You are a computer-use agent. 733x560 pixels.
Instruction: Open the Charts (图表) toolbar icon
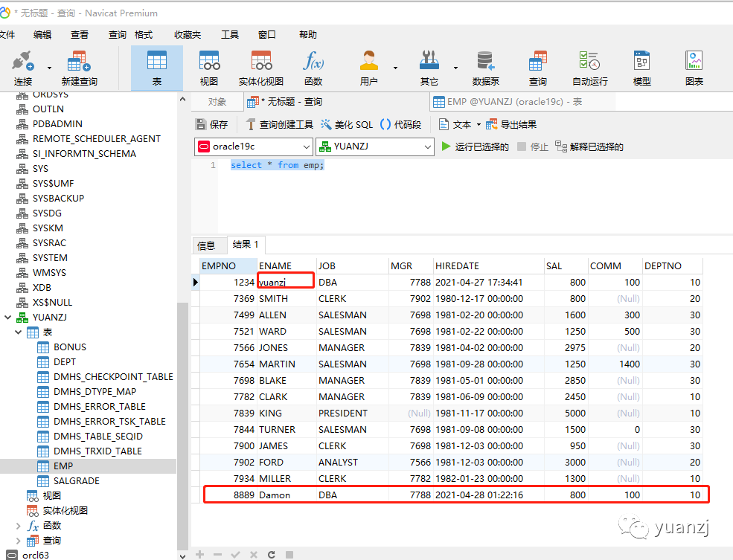pyautogui.click(x=694, y=68)
